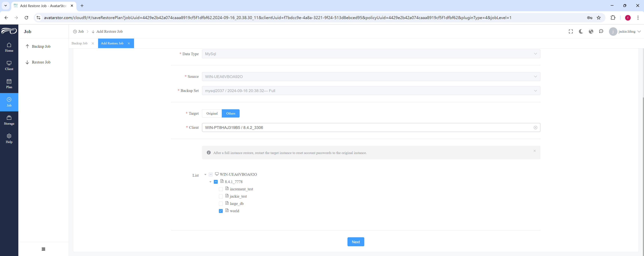This screenshot has height=256, width=644.
Task: Open the chat message icon
Action: pos(601,31)
